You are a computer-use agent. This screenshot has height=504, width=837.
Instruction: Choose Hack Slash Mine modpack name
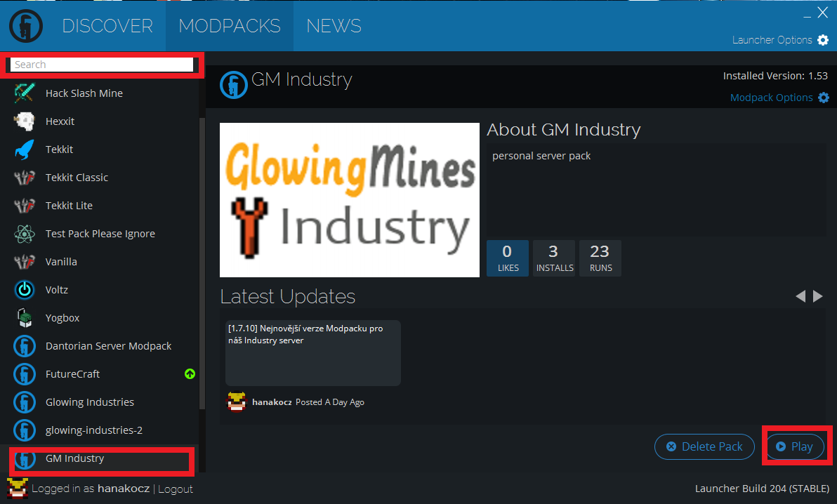[84, 93]
